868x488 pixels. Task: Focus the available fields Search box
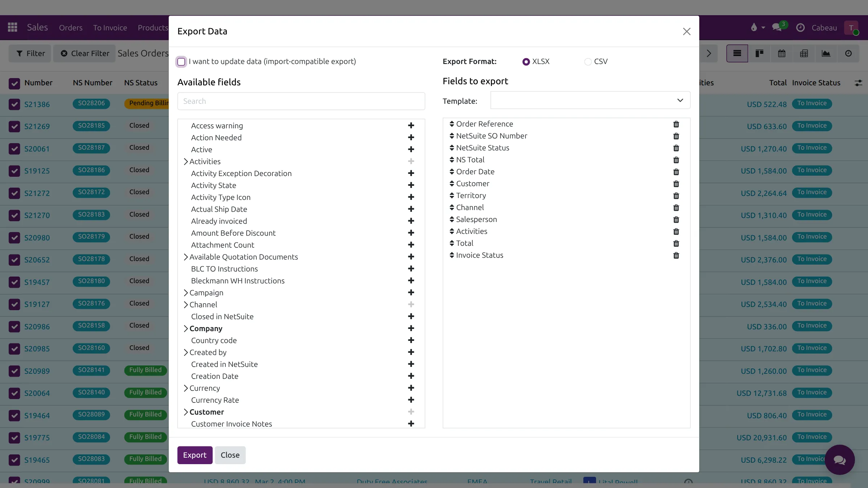(x=301, y=101)
